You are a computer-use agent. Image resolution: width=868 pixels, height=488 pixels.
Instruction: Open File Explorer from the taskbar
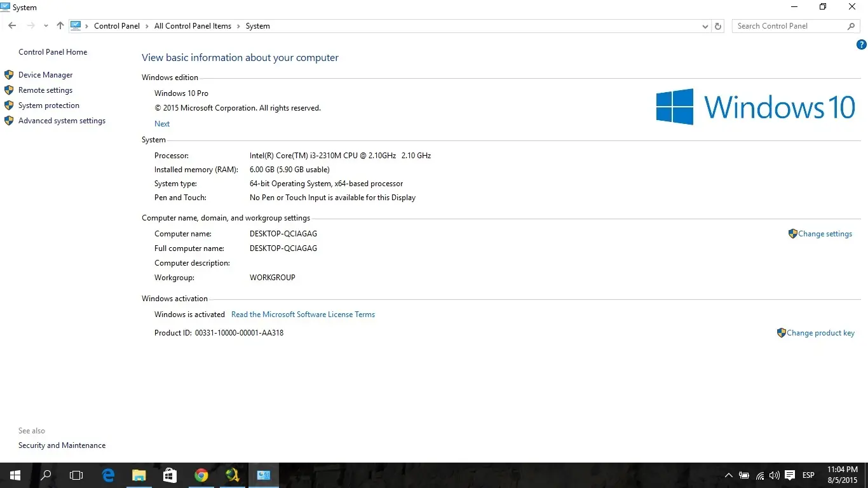click(139, 475)
